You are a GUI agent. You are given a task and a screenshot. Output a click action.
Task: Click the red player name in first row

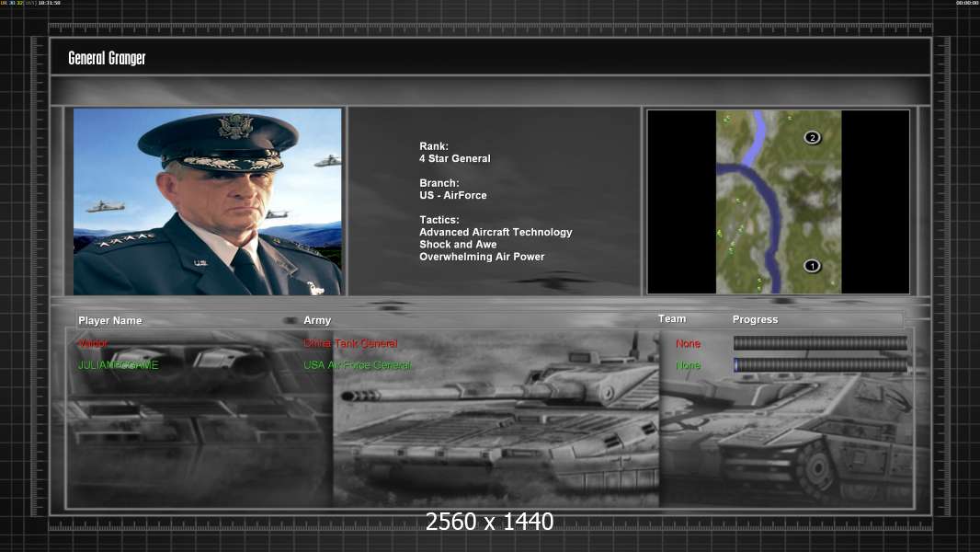(93, 343)
